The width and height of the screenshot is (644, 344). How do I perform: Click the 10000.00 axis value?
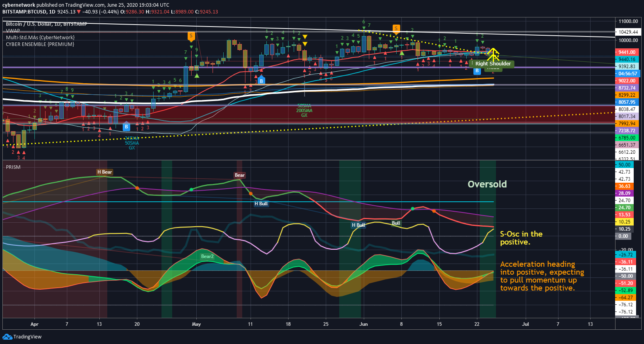click(x=628, y=40)
